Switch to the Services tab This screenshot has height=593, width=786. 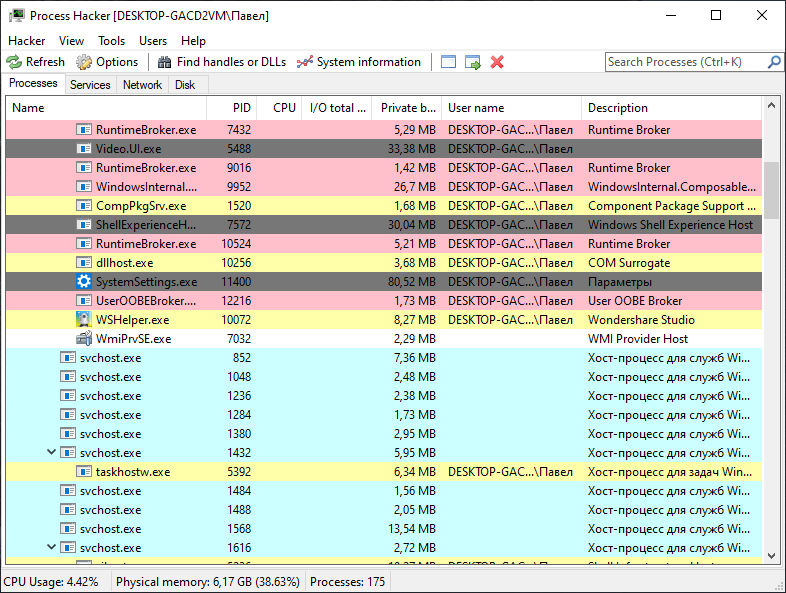click(x=90, y=85)
